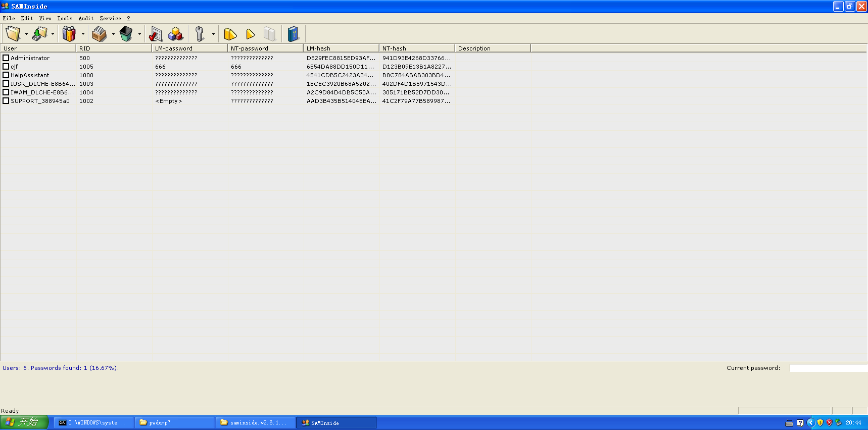Sort by the NT-hash column header
The height and width of the screenshot is (430, 868).
pyautogui.click(x=417, y=48)
